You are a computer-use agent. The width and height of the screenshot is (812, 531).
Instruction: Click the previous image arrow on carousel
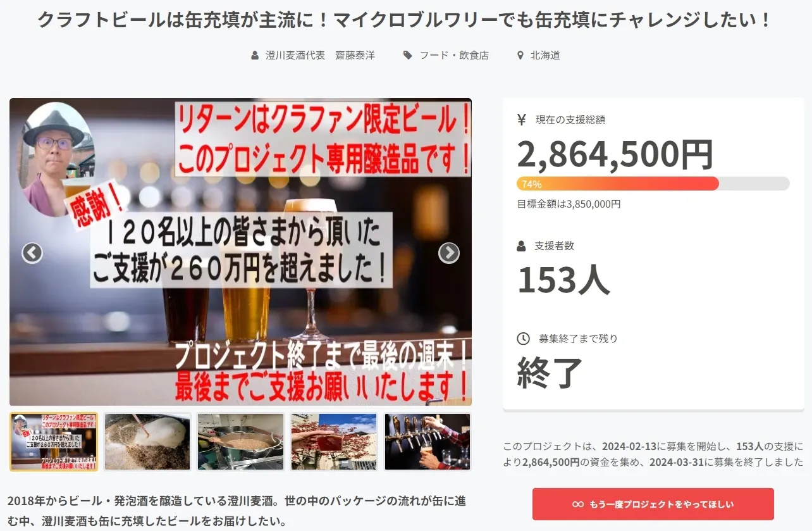pos(32,253)
